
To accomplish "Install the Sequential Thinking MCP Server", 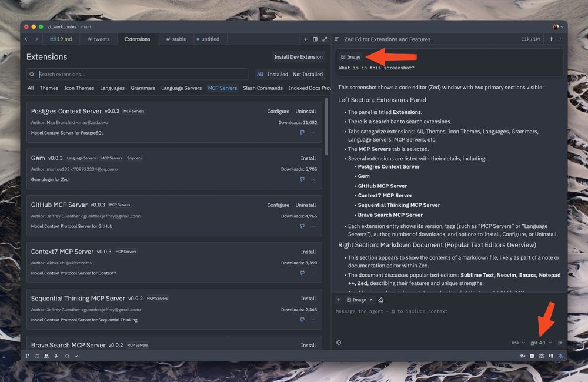I will coord(308,299).
